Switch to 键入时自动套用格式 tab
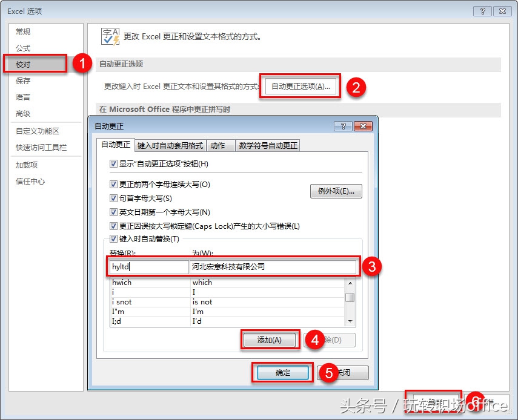 click(x=170, y=145)
